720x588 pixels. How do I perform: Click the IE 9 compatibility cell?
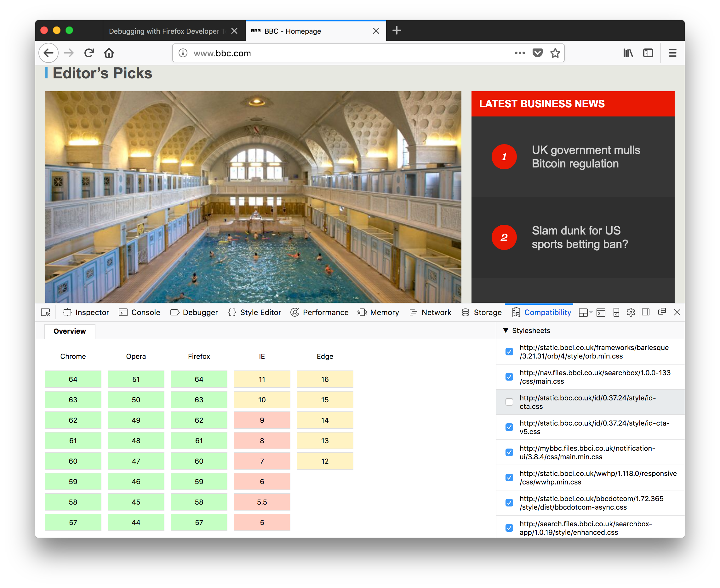coord(261,420)
